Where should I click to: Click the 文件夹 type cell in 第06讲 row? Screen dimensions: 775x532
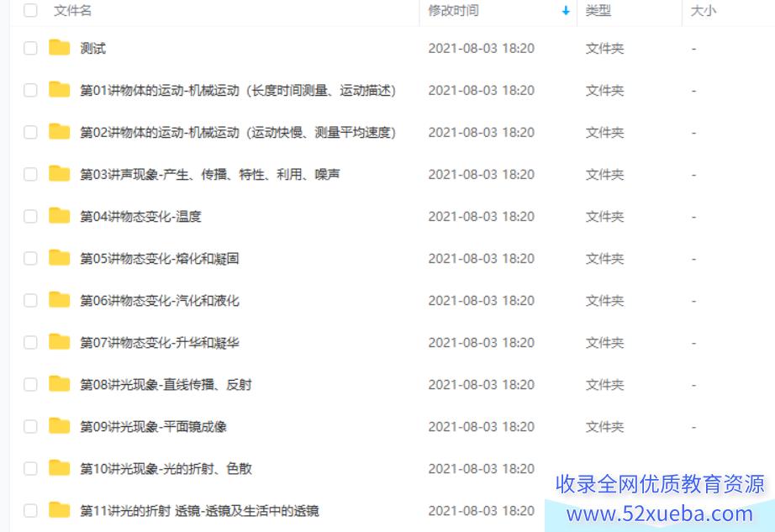tap(604, 300)
